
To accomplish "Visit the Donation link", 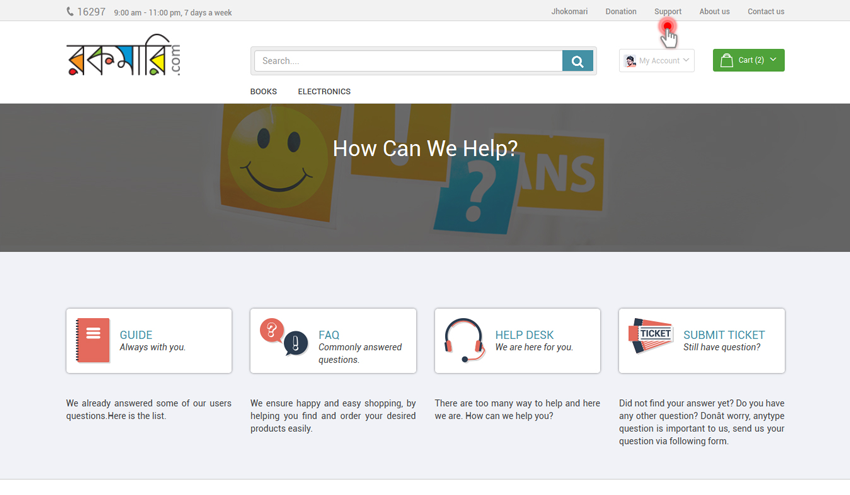I will click(x=620, y=12).
